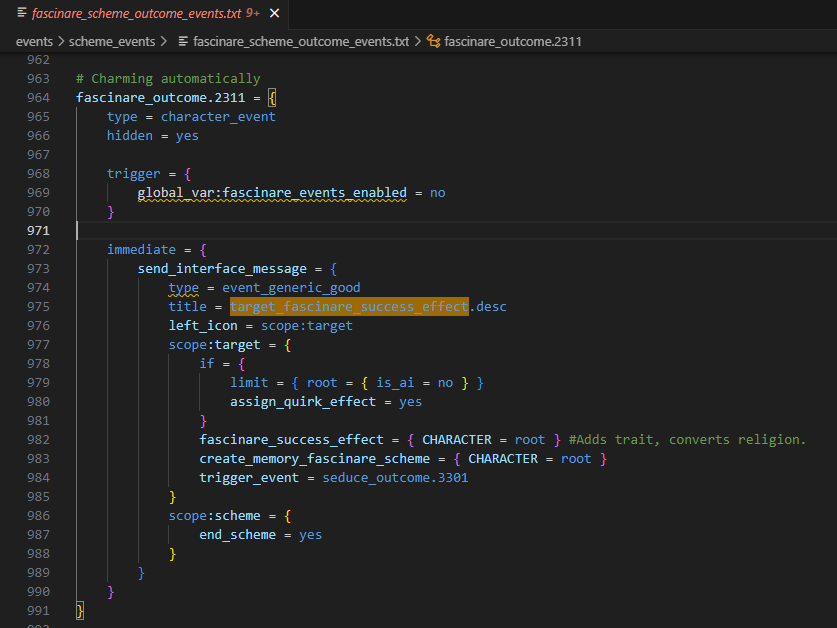Open the events breadcrumb folder
Screen dimensions: 837x628
(34, 42)
